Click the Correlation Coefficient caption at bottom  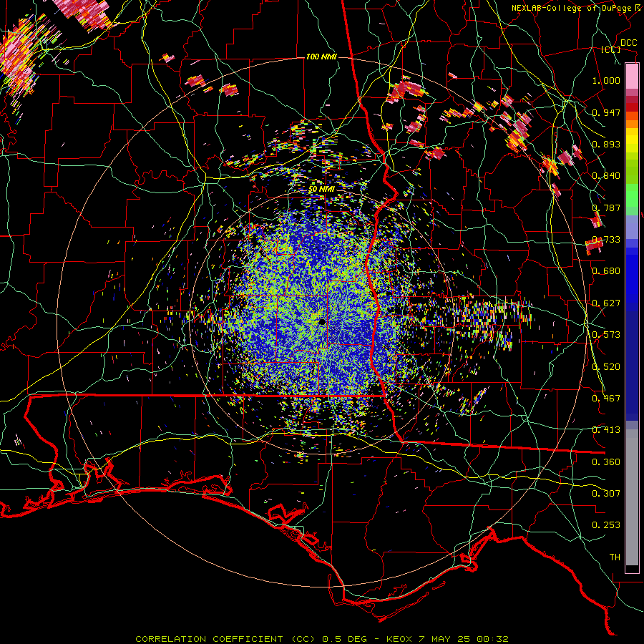tap(321, 639)
